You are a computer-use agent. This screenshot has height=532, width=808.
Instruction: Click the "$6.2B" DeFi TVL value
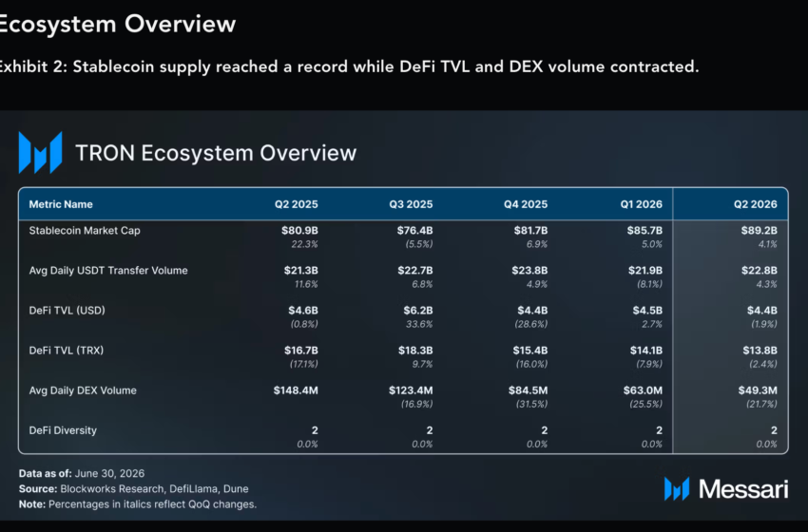point(418,311)
